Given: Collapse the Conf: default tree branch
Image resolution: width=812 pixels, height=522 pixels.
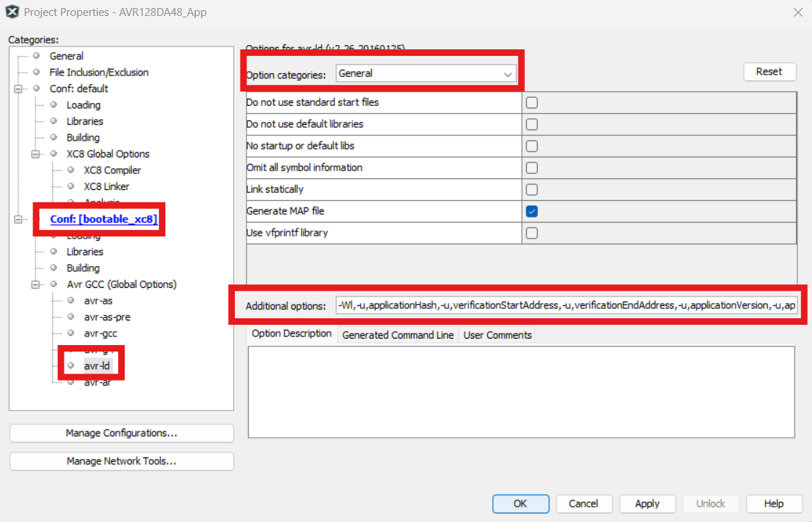Looking at the screenshot, I should (x=17, y=89).
